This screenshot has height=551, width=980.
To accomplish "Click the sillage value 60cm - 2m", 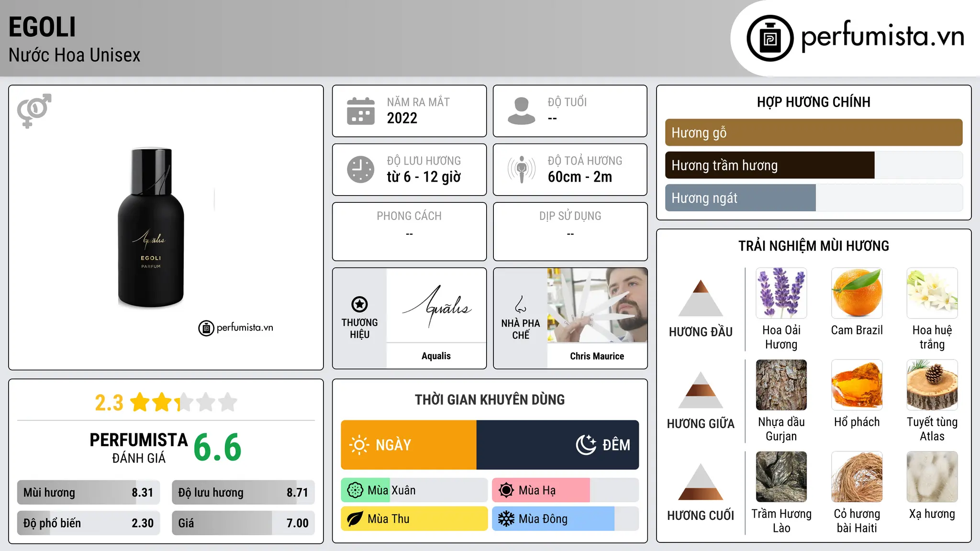I will coord(580,177).
